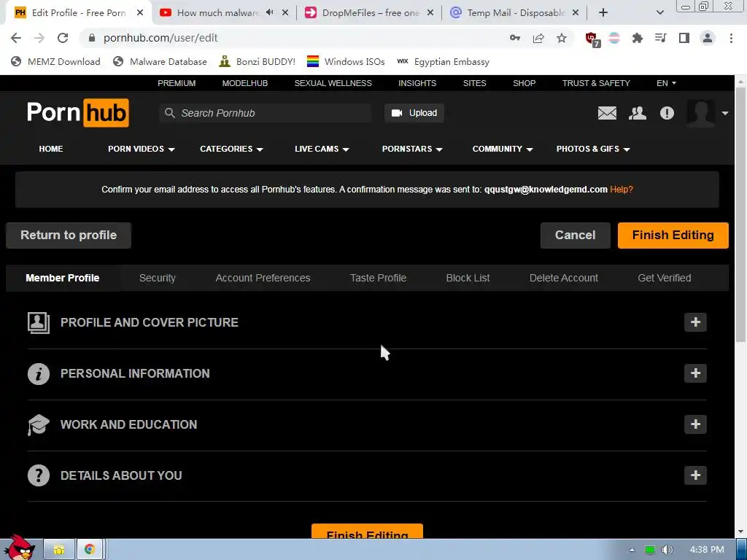
Task: Click the address bar URL
Action: (x=160, y=38)
